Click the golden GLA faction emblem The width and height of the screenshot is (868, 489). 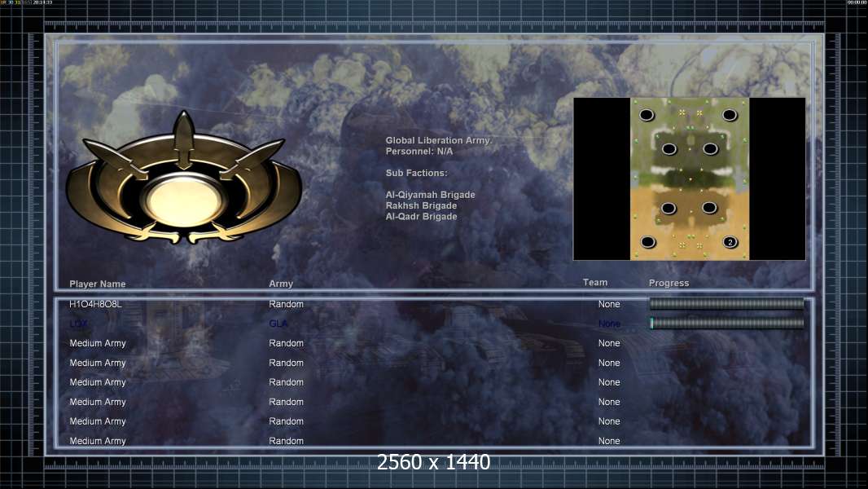click(183, 178)
